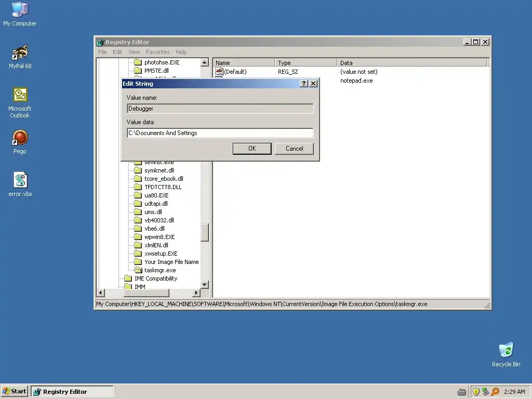532x399 pixels.
Task: Click the tree scrollbar down arrow
Action: pos(205,285)
